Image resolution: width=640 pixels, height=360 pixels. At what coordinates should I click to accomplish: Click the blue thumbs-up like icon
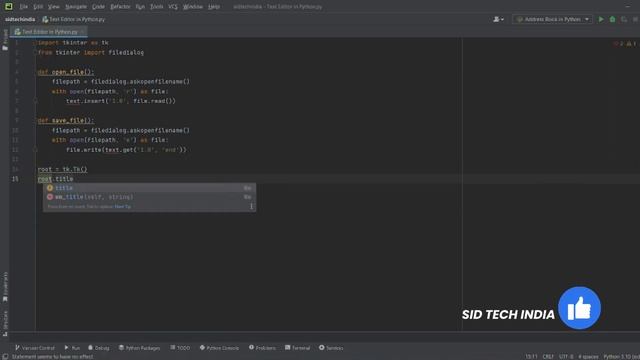[579, 308]
